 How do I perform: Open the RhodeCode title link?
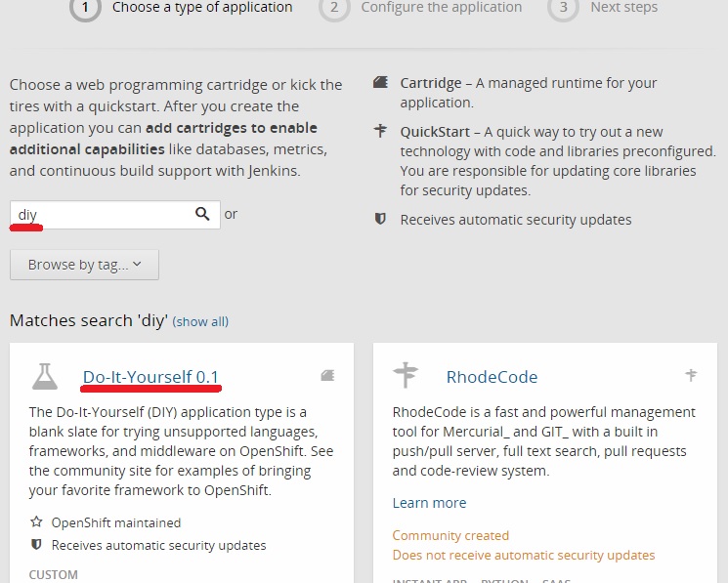492,377
